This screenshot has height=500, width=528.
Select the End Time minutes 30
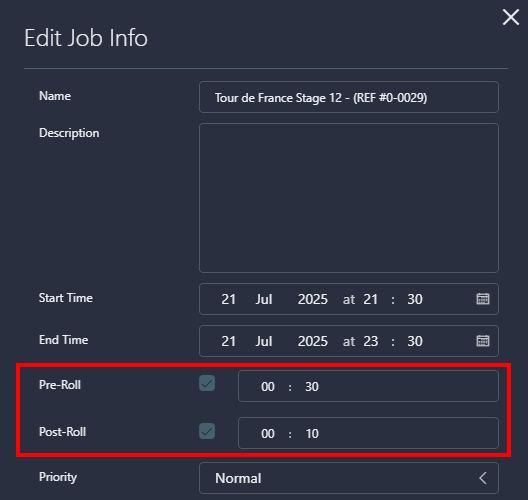[x=415, y=341]
